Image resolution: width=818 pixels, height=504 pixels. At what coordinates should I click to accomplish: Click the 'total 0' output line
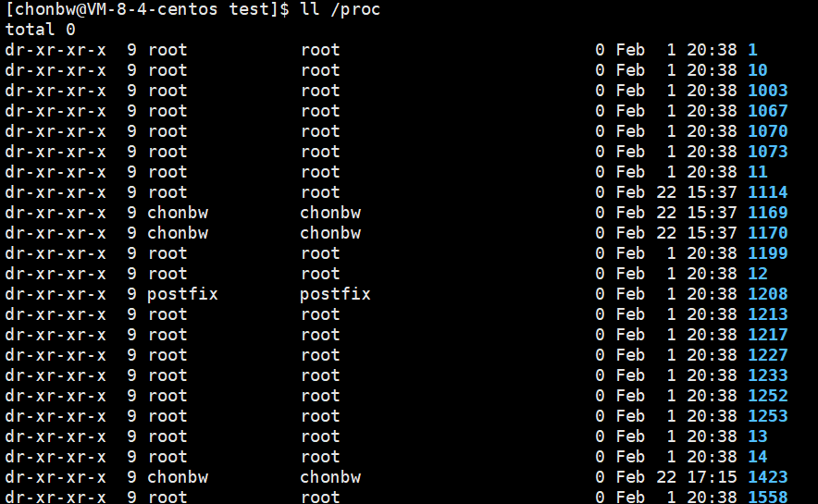(x=40, y=30)
